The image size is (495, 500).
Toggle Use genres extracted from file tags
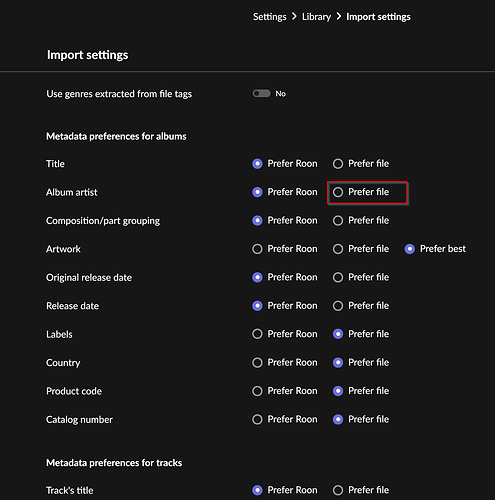(x=261, y=94)
